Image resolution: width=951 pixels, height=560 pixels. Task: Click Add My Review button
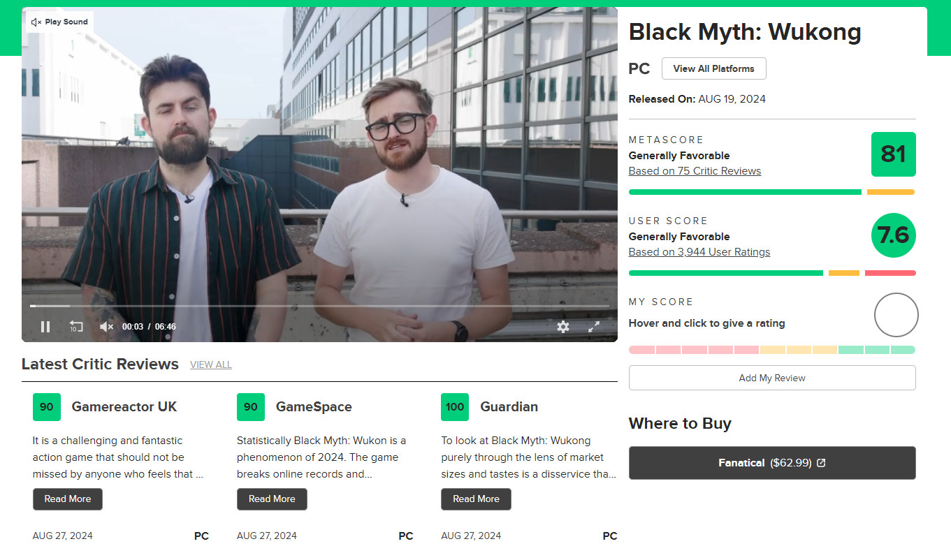(x=772, y=378)
